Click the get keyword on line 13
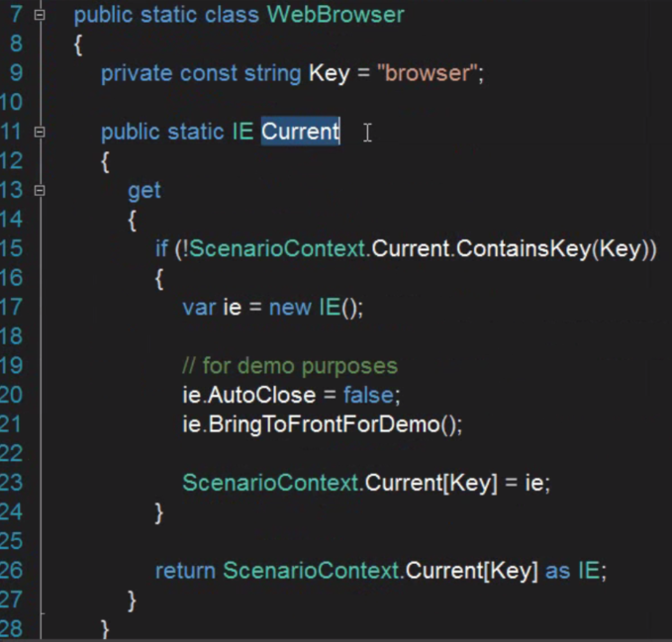This screenshot has height=642, width=672. point(144,190)
